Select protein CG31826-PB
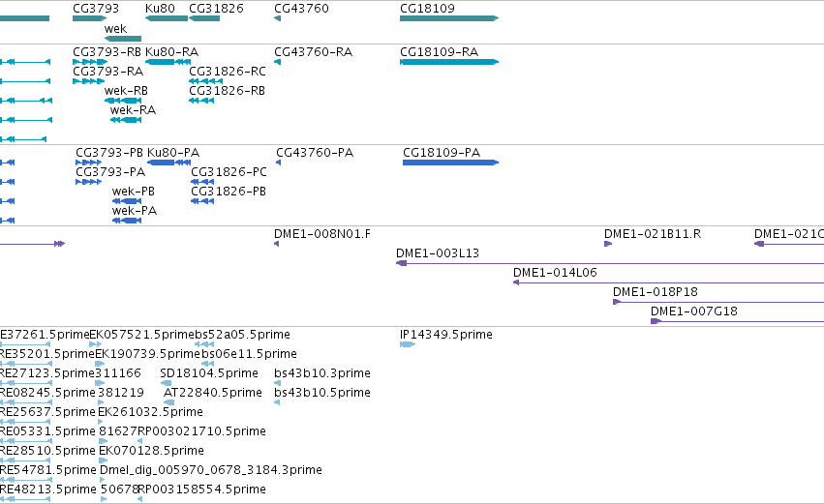 tap(229, 192)
